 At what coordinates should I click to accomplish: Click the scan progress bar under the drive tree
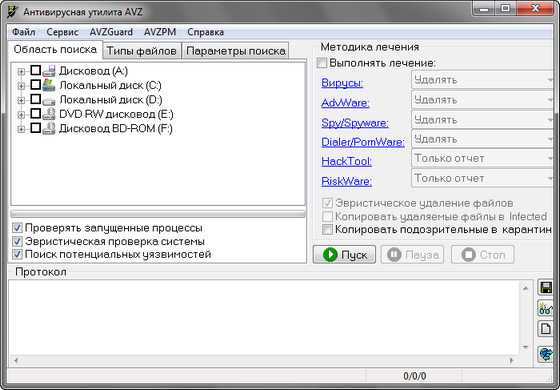pyautogui.click(x=158, y=214)
